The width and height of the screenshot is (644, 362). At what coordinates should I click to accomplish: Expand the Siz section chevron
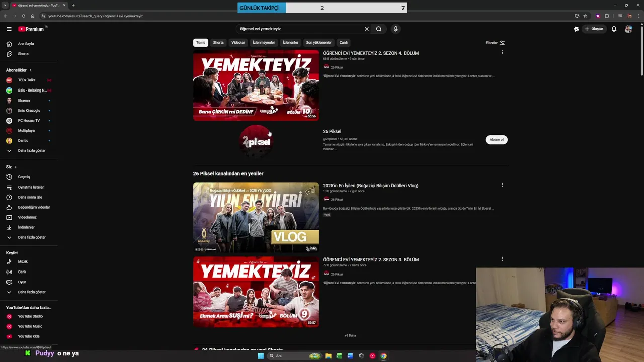click(16, 167)
